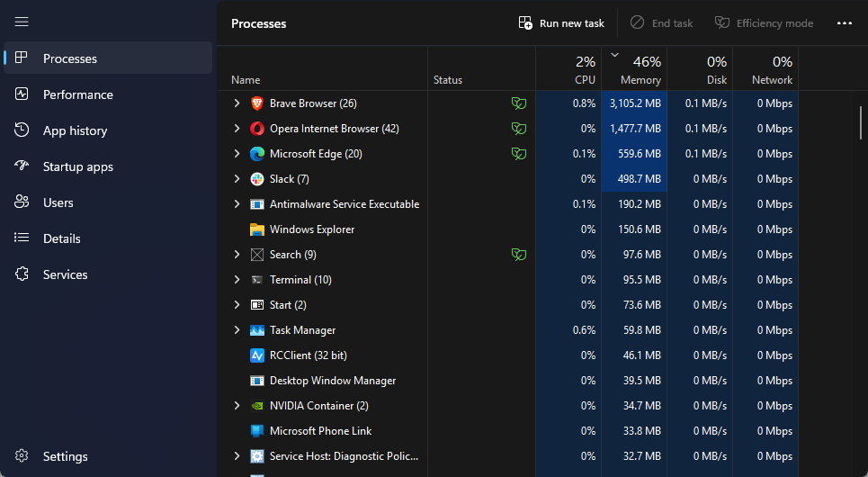Image resolution: width=868 pixels, height=477 pixels.
Task: Click the 0.6% CPU value for Task Manager
Action: pos(584,330)
